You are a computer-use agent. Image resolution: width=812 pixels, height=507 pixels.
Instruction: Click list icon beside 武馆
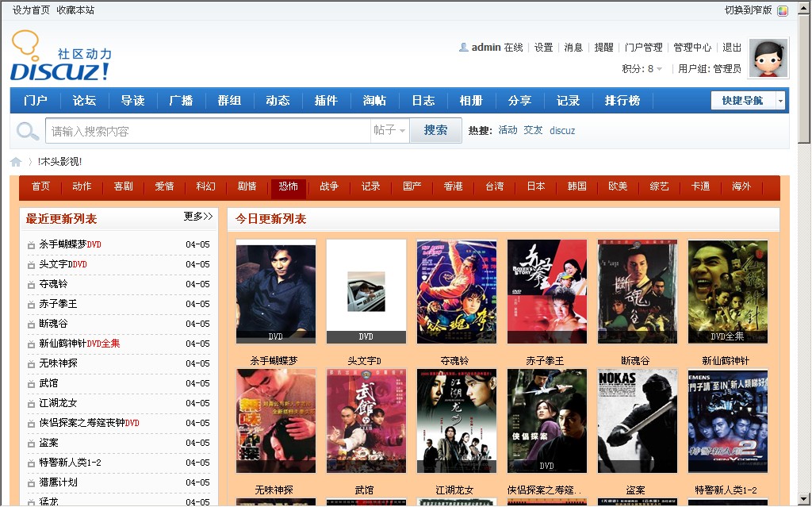[31, 383]
